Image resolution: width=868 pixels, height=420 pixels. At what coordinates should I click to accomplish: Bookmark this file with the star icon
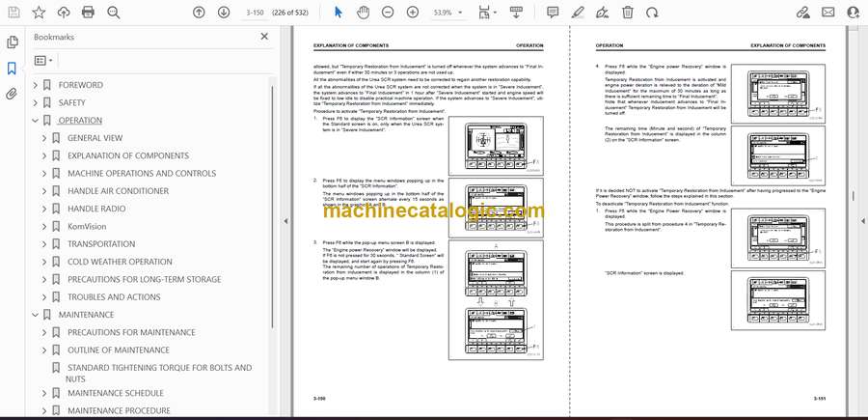[39, 13]
